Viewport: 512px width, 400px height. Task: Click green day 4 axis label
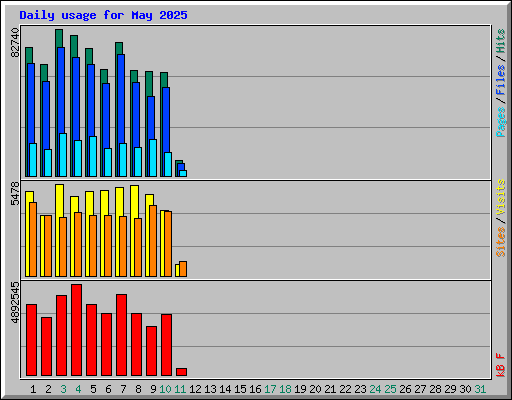point(78,389)
